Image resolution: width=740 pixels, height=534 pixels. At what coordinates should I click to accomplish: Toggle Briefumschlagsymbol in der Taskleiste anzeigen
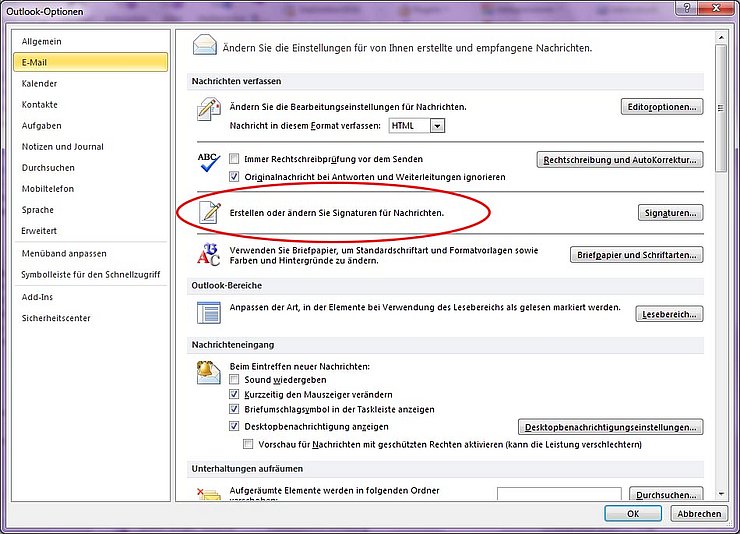click(x=234, y=409)
